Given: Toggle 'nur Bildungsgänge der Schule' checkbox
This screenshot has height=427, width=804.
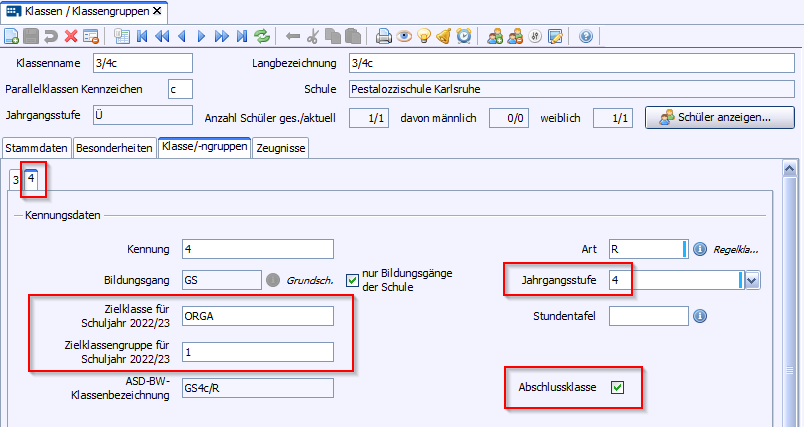Looking at the screenshot, I should click(x=351, y=279).
